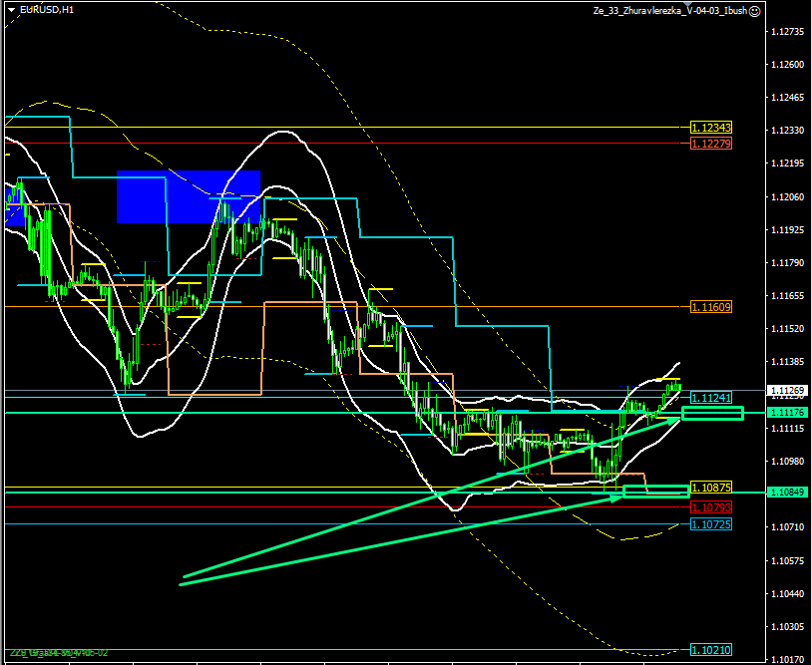Click the 1.10725 blue price label
Screen dimensions: 812x665
pos(710,523)
